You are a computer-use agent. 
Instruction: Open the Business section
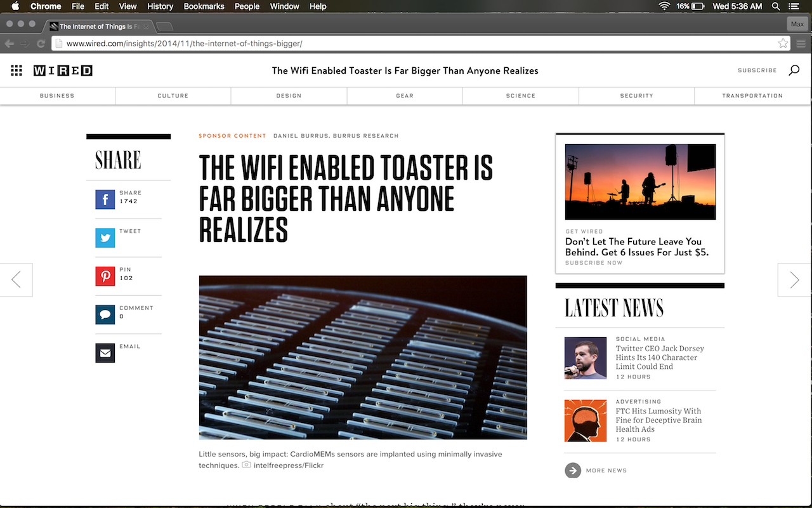pos(57,96)
